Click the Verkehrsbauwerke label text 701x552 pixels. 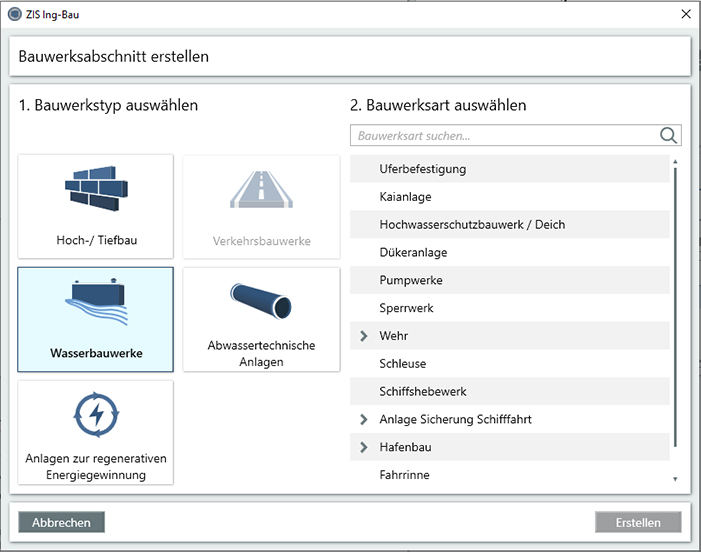pyautogui.click(x=262, y=241)
